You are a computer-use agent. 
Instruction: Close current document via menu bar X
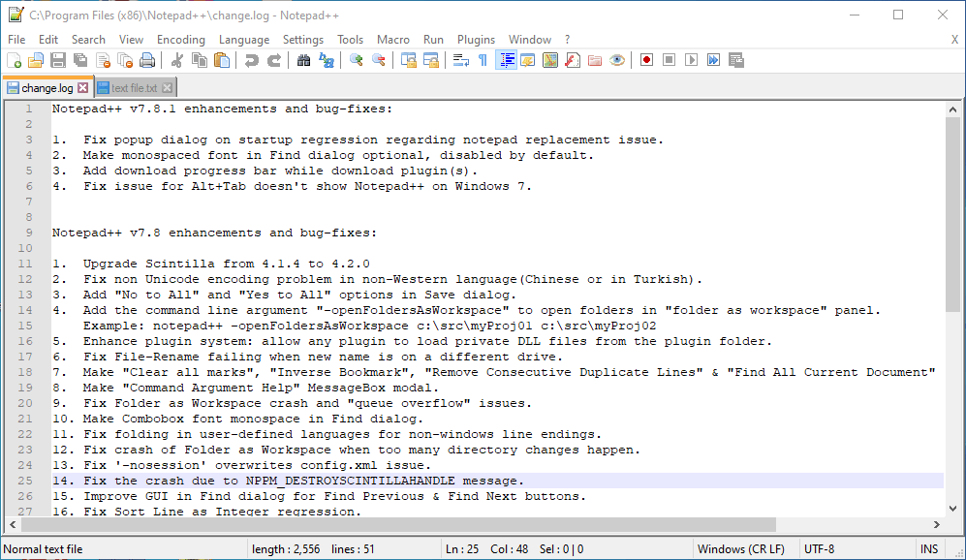point(954,40)
